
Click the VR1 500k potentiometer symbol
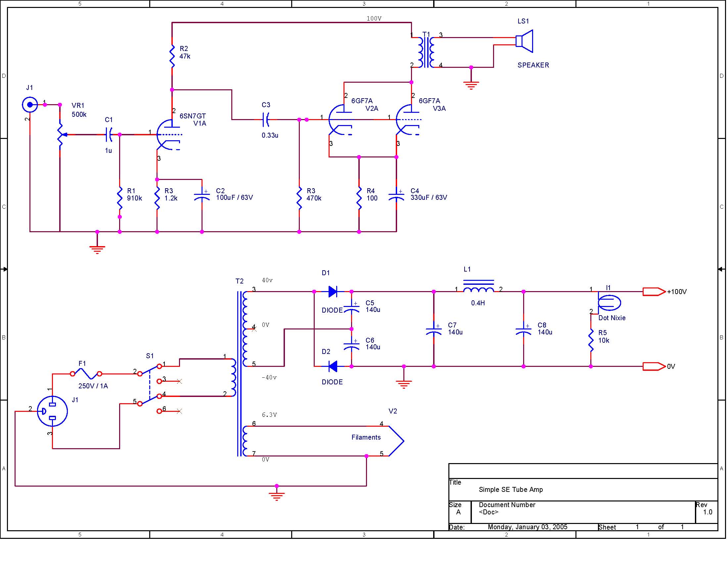pyautogui.click(x=60, y=135)
